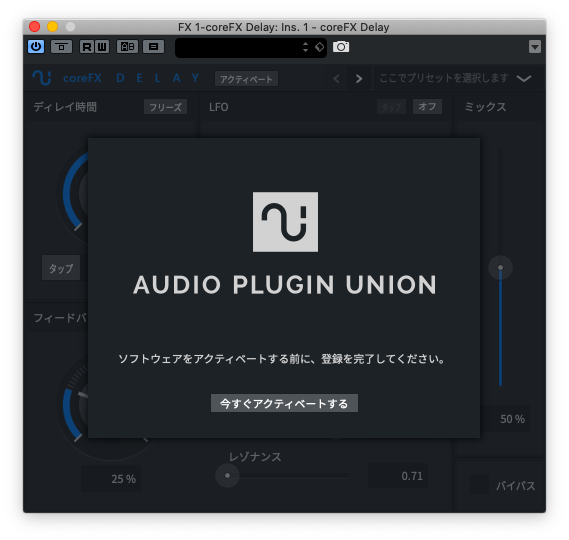The width and height of the screenshot is (569, 540).
Task: Open the preset management diamond icon
Action: 319,47
